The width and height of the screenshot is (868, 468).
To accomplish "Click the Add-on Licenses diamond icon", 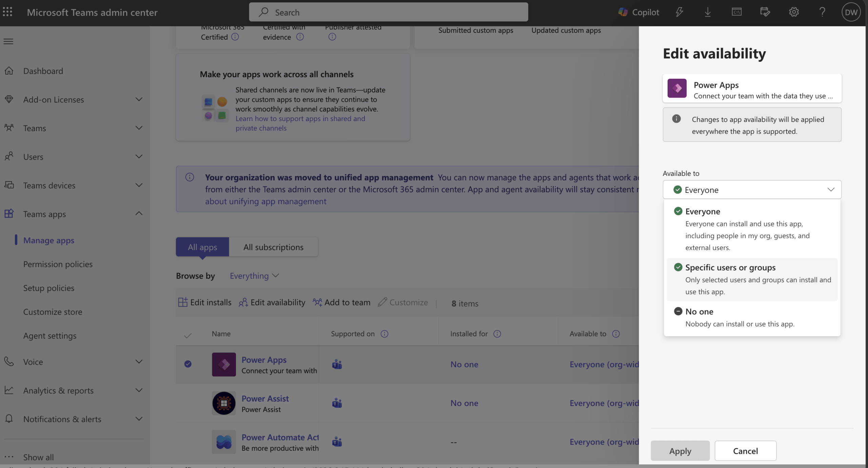I will [9, 99].
